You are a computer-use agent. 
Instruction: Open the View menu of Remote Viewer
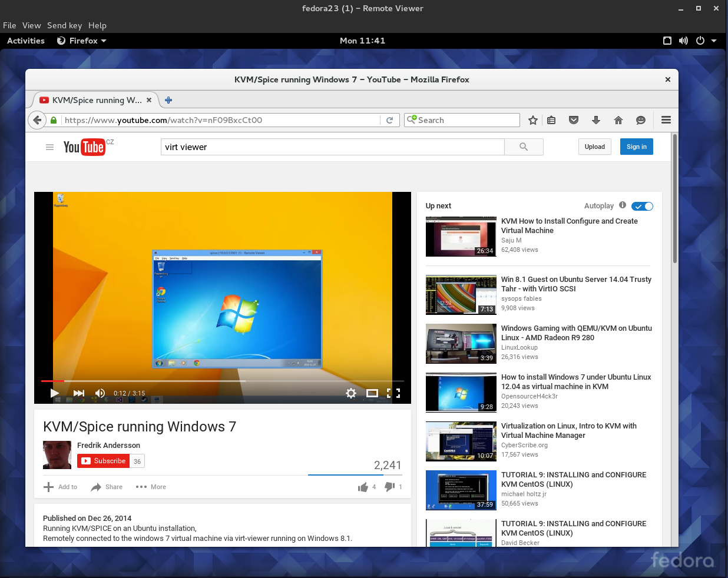tap(32, 25)
